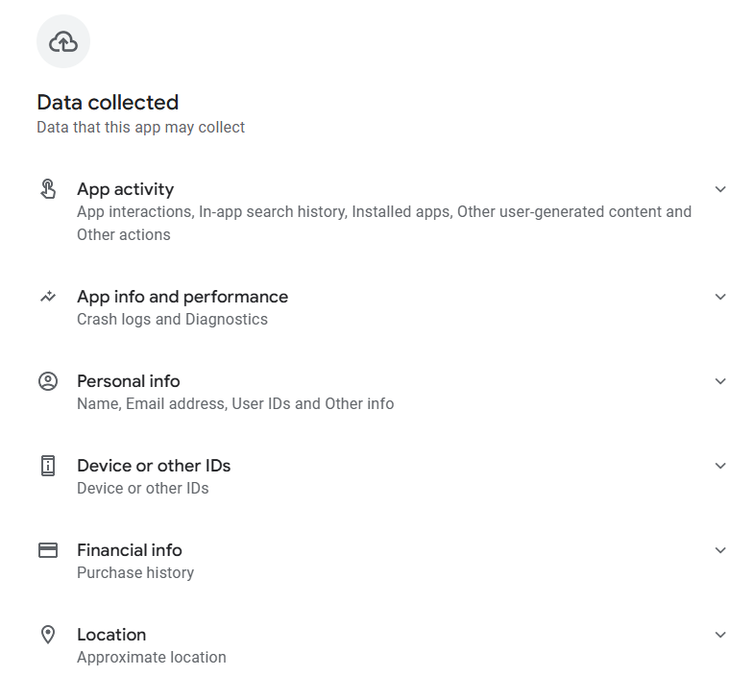
Task: Click the Device or other IDs phone icon
Action: (48, 466)
